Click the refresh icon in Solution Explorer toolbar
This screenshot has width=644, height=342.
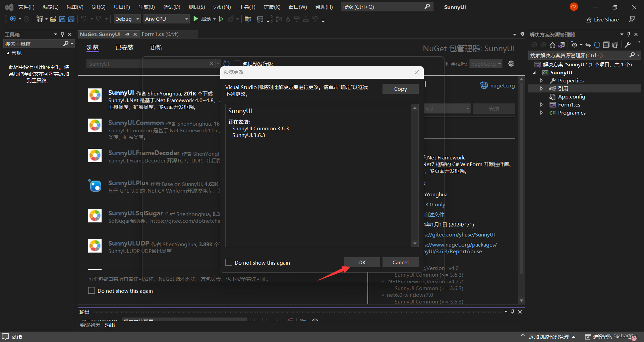[x=597, y=45]
